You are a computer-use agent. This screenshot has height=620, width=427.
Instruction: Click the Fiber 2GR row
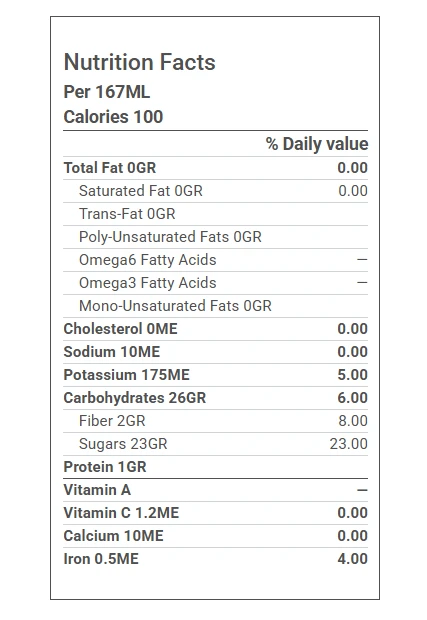click(x=215, y=421)
